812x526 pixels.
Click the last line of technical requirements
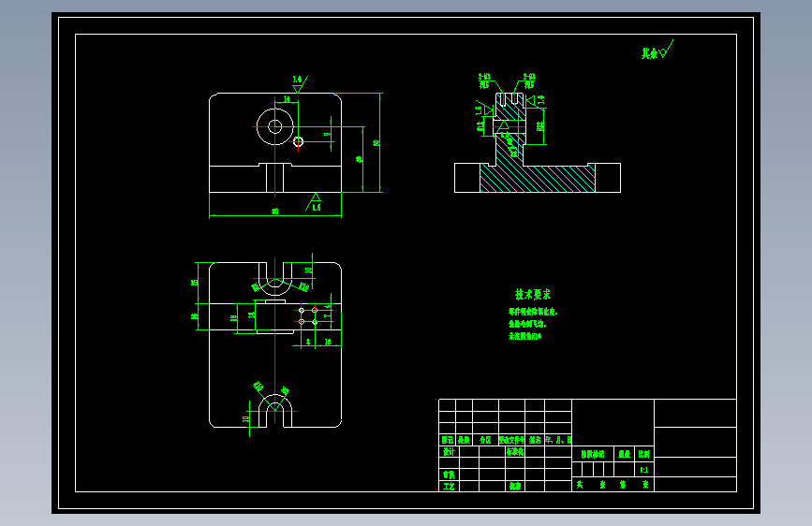[x=524, y=336]
